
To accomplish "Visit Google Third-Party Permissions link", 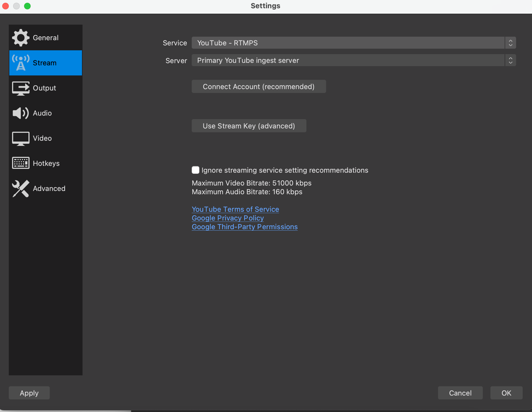I will tap(244, 227).
